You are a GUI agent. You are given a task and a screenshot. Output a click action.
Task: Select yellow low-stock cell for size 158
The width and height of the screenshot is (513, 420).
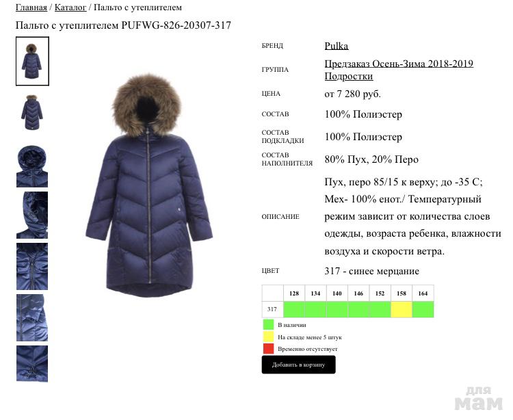pos(402,309)
